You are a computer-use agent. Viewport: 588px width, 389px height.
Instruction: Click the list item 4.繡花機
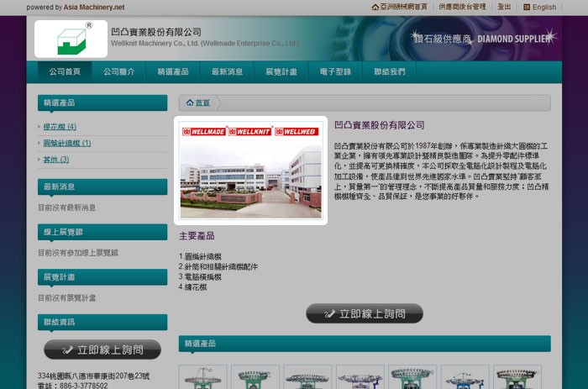point(192,287)
